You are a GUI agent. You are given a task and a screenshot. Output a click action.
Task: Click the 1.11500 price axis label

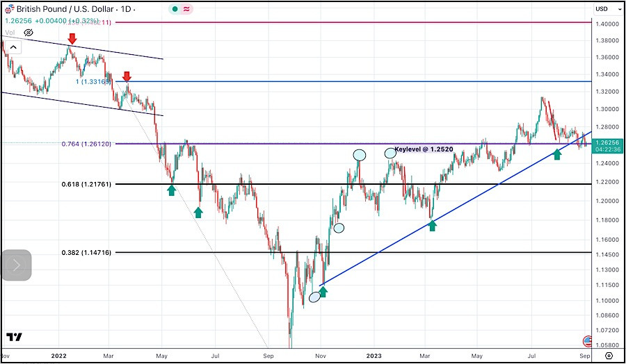click(607, 286)
